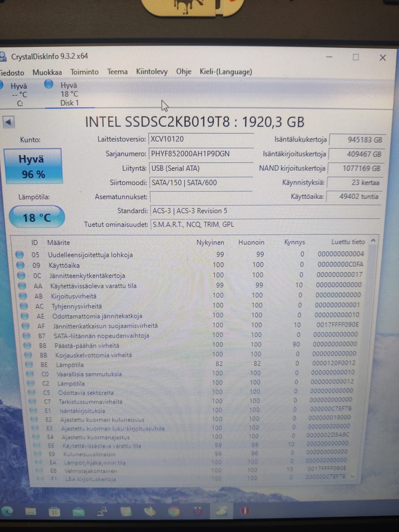Click the Kynnys column header
This screenshot has height=532, width=399.
[294, 242]
